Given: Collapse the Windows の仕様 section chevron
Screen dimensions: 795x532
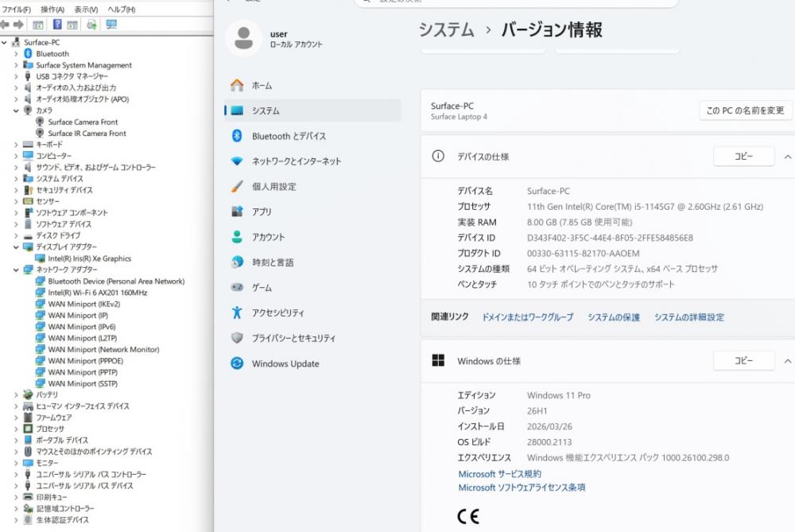Looking at the screenshot, I should coord(787,361).
